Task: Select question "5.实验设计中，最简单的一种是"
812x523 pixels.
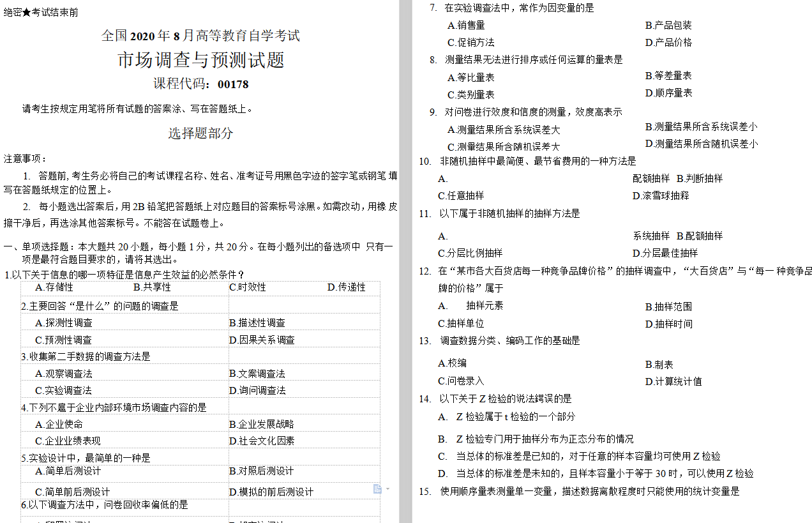Action: tap(86, 458)
